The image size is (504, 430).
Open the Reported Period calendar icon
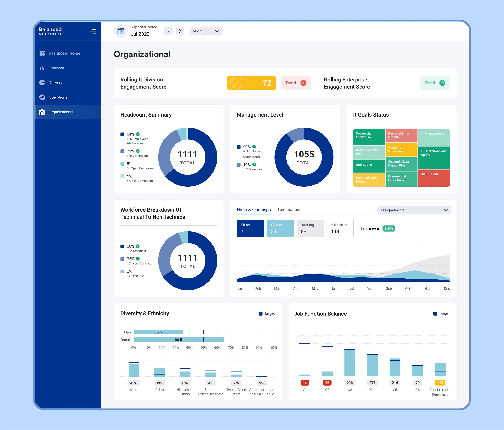coord(121,31)
